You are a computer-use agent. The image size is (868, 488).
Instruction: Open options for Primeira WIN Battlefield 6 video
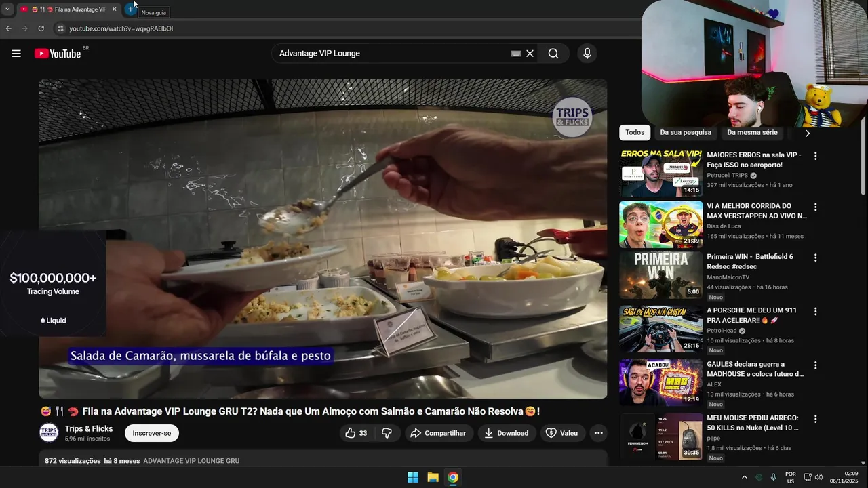tap(815, 258)
